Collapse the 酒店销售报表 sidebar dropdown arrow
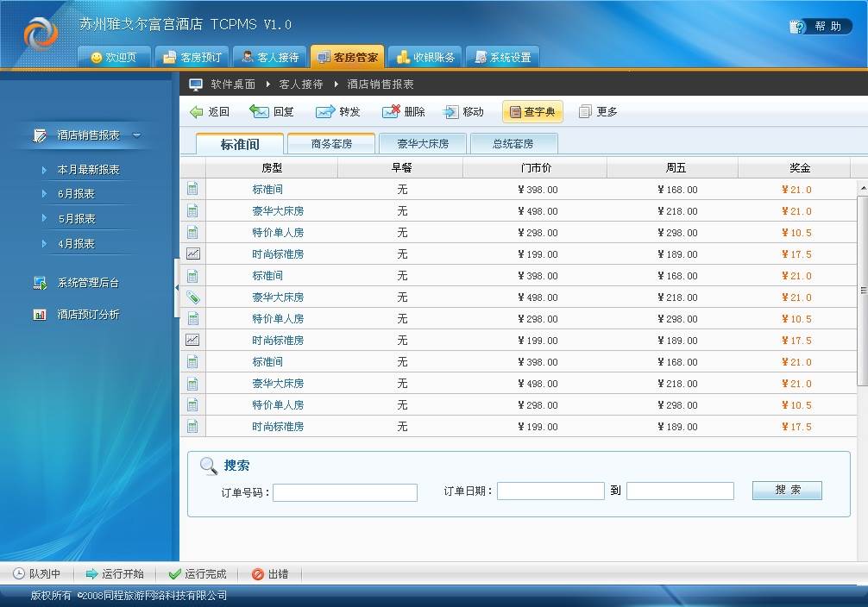This screenshot has width=868, height=607. (136, 135)
